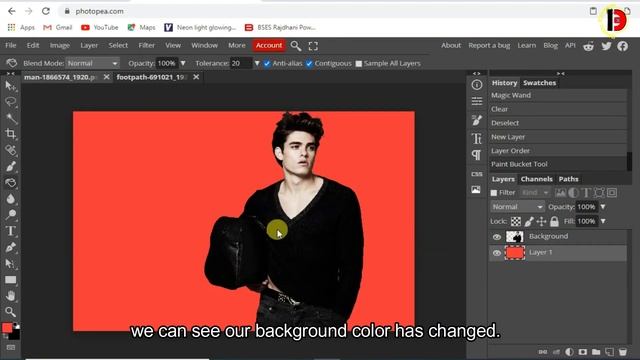Screen dimensions: 640x360
Task: Select the Crop tool
Action: [x=11, y=133]
